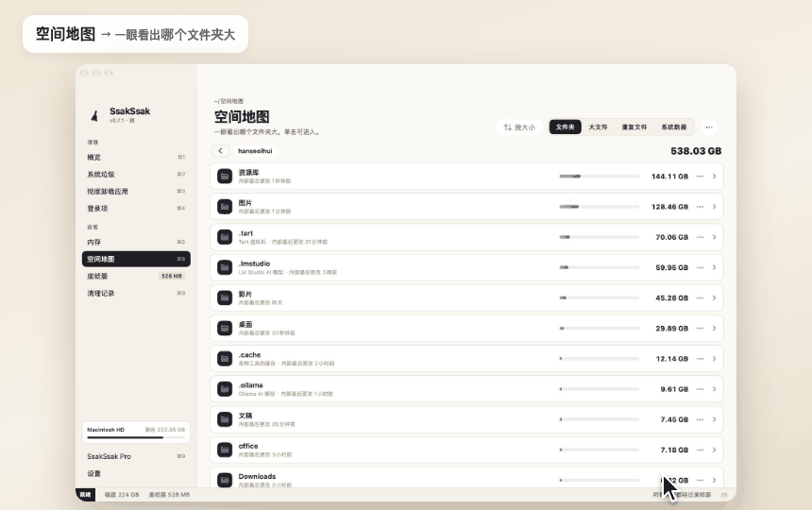Open more options for 影片 row
The height and width of the screenshot is (510, 812).
point(701,298)
